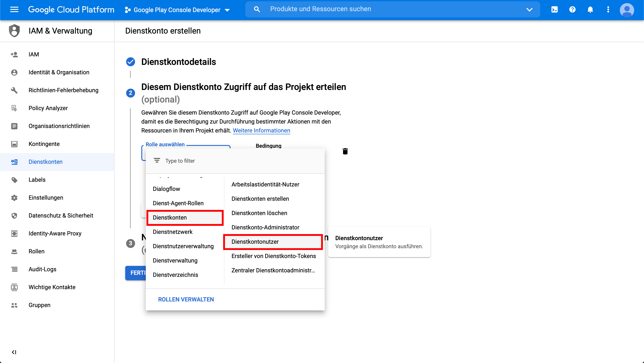Open Kontingente sidebar item
This screenshot has width=644, height=363.
point(57,144)
